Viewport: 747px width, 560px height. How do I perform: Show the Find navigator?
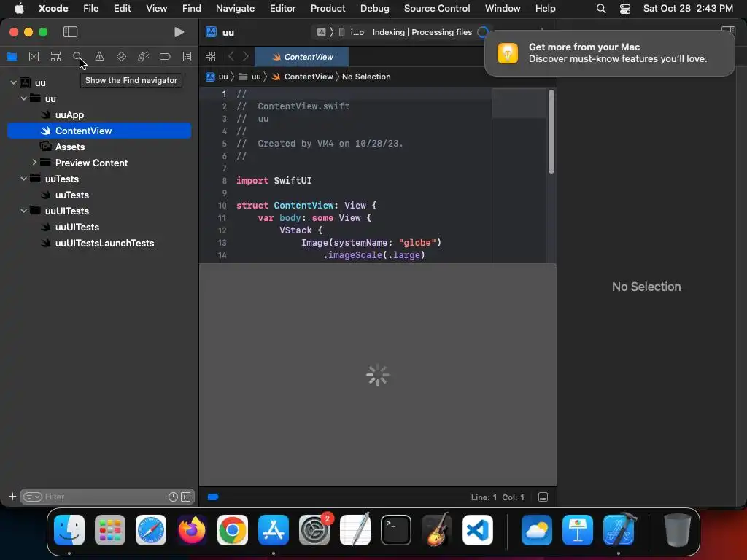77,57
